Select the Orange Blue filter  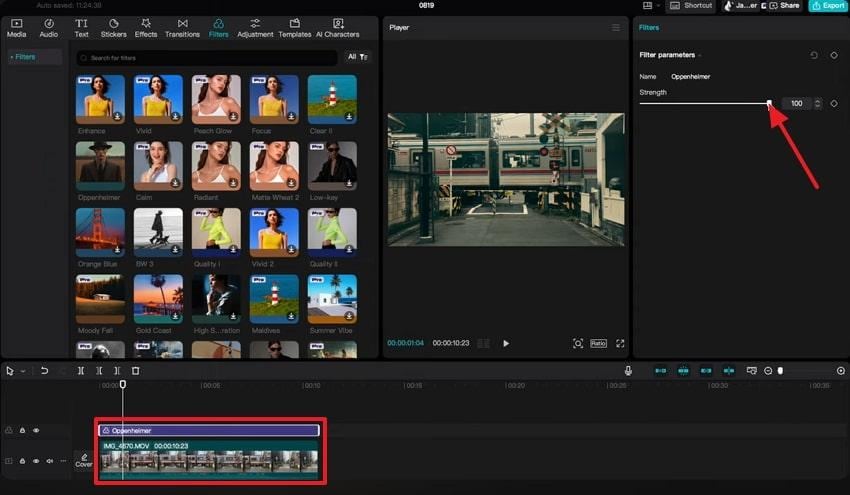tap(100, 233)
